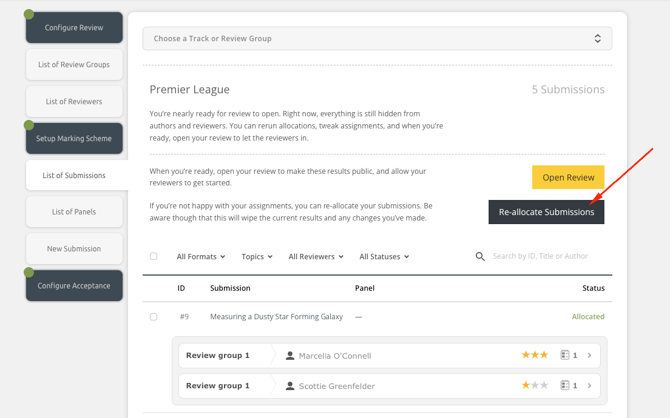Click the form count icon in Scottie's row
The width and height of the screenshot is (670, 418).
pyautogui.click(x=566, y=385)
